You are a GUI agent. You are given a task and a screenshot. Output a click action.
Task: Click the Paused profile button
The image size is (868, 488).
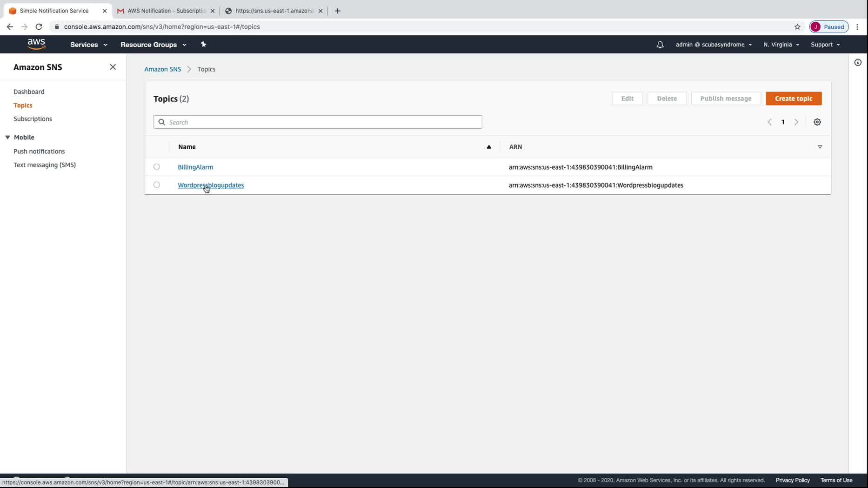829,27
